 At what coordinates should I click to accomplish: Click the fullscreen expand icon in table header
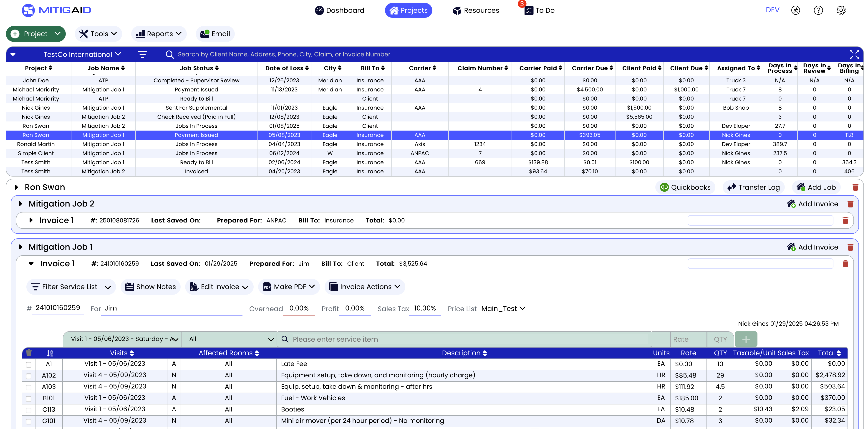coord(854,54)
